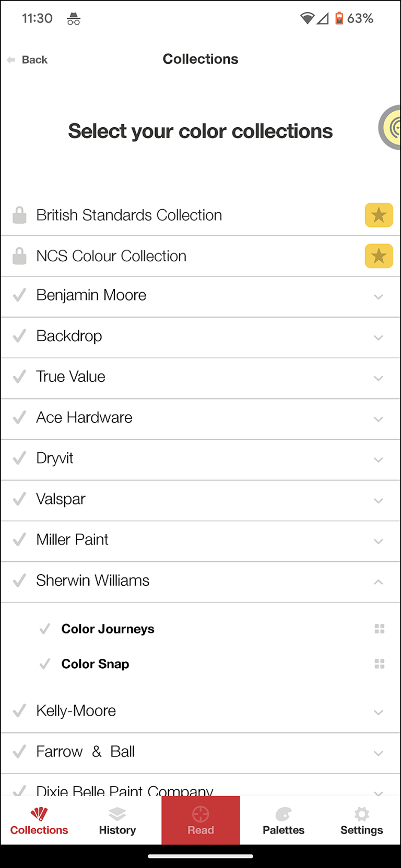Tap the Read target button
The width and height of the screenshot is (401, 868).
[x=200, y=820]
